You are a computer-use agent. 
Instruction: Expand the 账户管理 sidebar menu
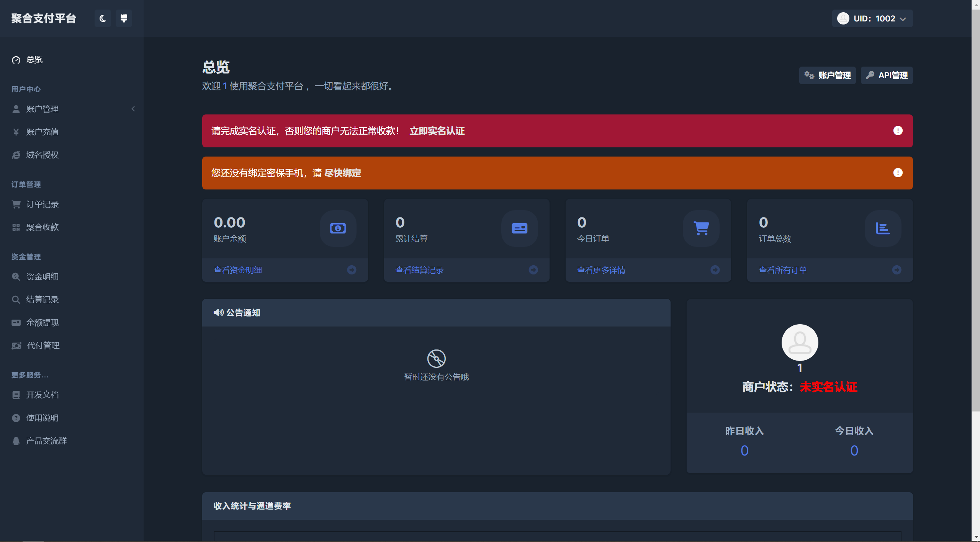(x=72, y=109)
